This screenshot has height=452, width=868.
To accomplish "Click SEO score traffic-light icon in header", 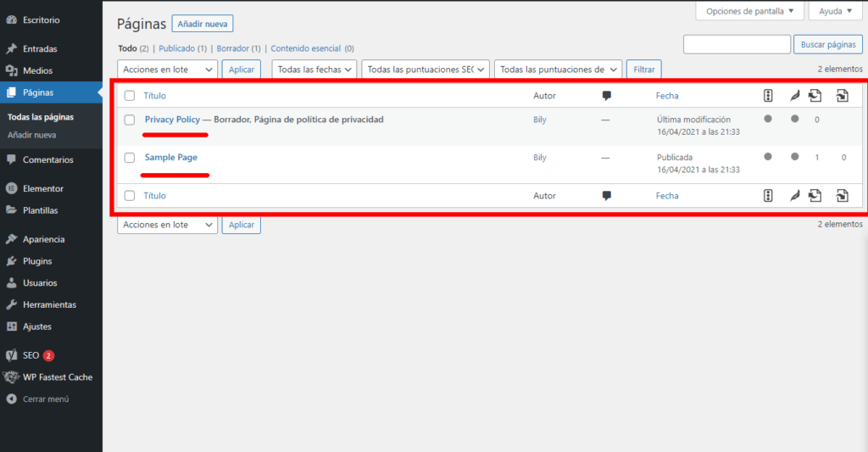I will point(768,96).
